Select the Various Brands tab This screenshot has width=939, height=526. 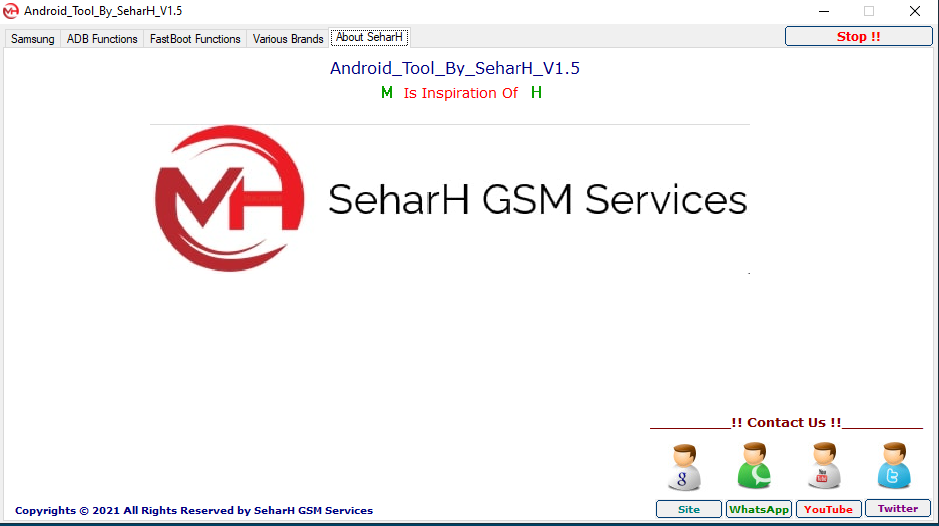(x=287, y=39)
